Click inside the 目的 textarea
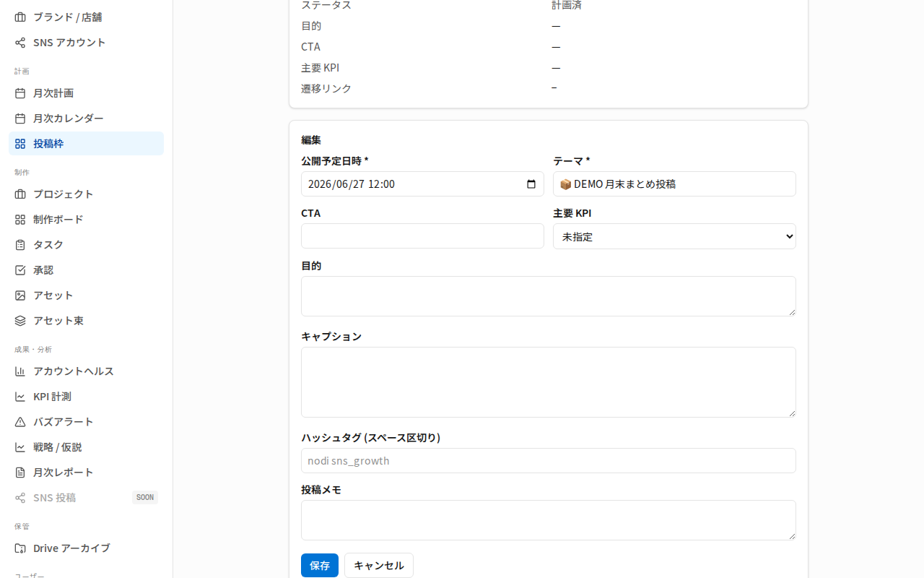 pyautogui.click(x=549, y=296)
